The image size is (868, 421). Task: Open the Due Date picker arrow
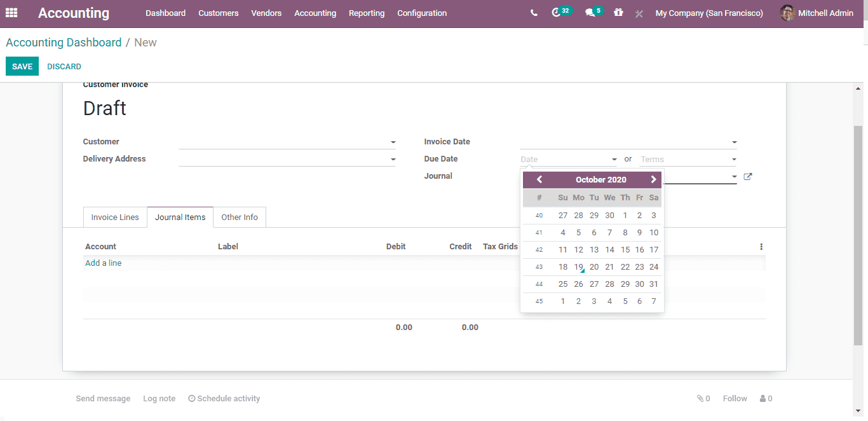pyautogui.click(x=614, y=160)
